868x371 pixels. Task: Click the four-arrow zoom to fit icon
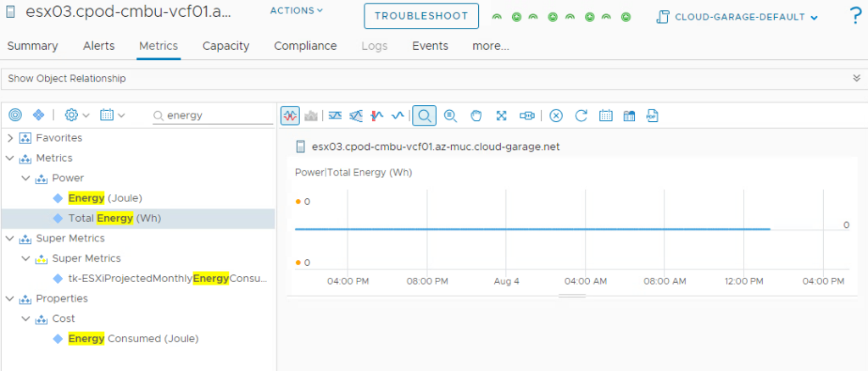(x=502, y=115)
